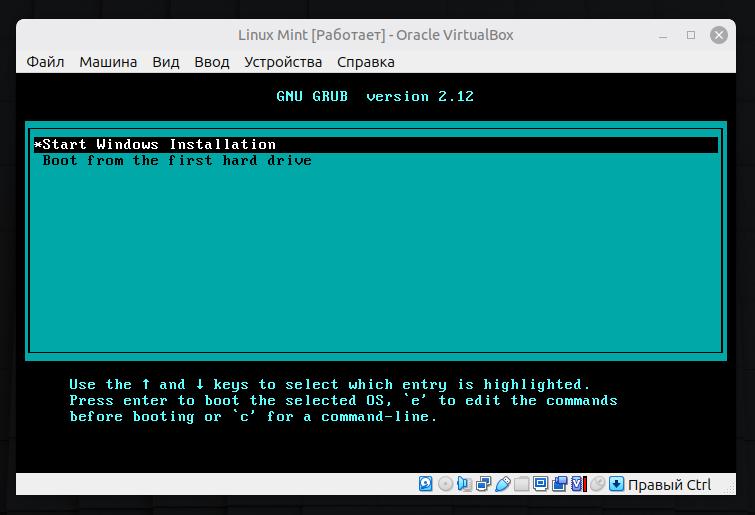The image size is (755, 515).
Task: Click the resize grip in status bar corner
Action: (730, 489)
